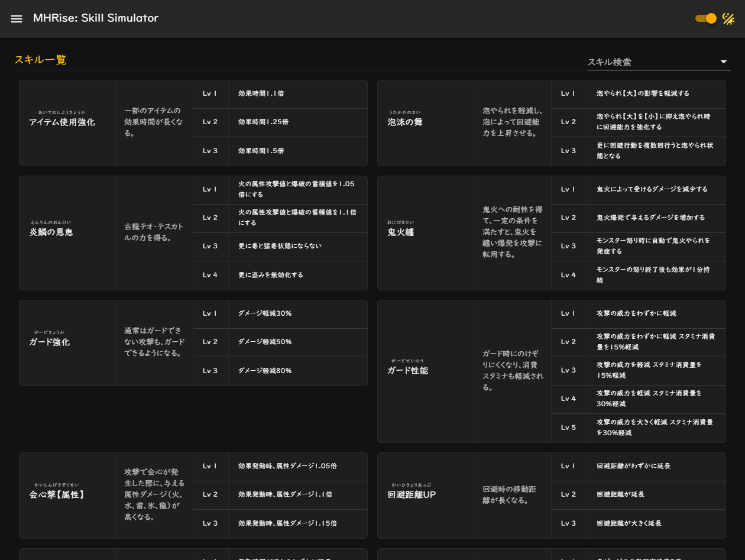Screen dimensions: 745x560
Task: Open the hamburger navigation menu
Action: point(17,18)
